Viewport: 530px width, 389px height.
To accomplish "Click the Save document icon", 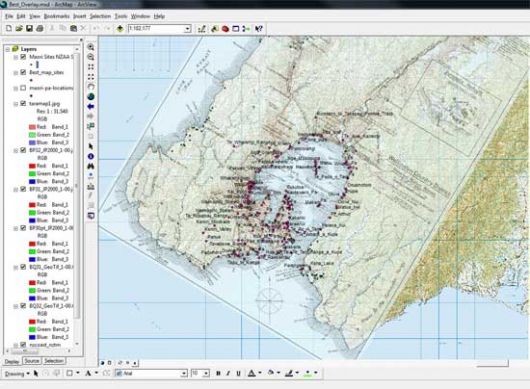I will [x=29, y=28].
